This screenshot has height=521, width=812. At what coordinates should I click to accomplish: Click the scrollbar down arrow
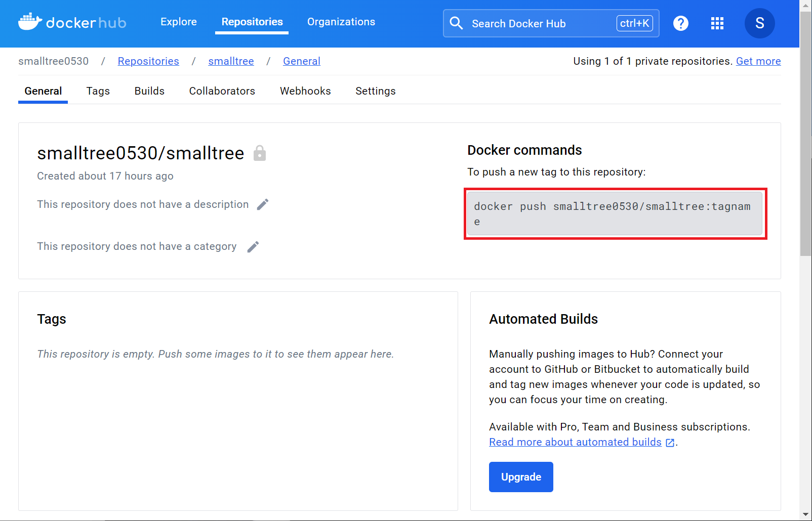(805, 515)
